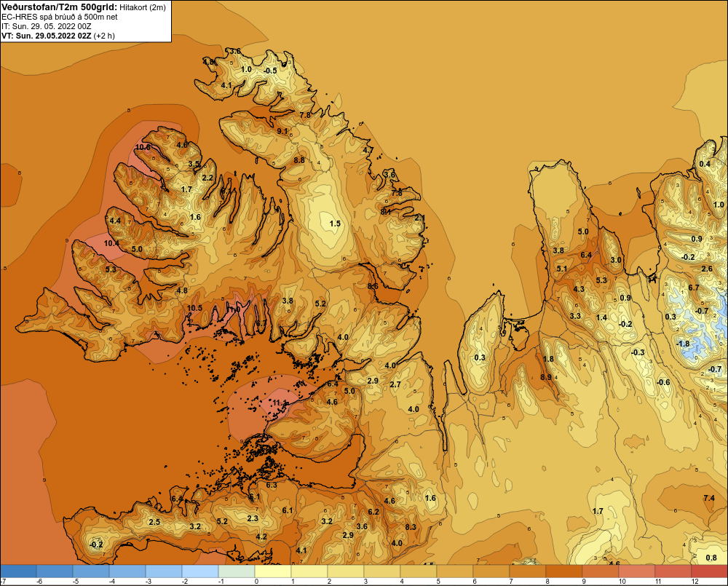Click the '0' tick label on the legend
The height and width of the screenshot is (586, 728).
click(257, 582)
